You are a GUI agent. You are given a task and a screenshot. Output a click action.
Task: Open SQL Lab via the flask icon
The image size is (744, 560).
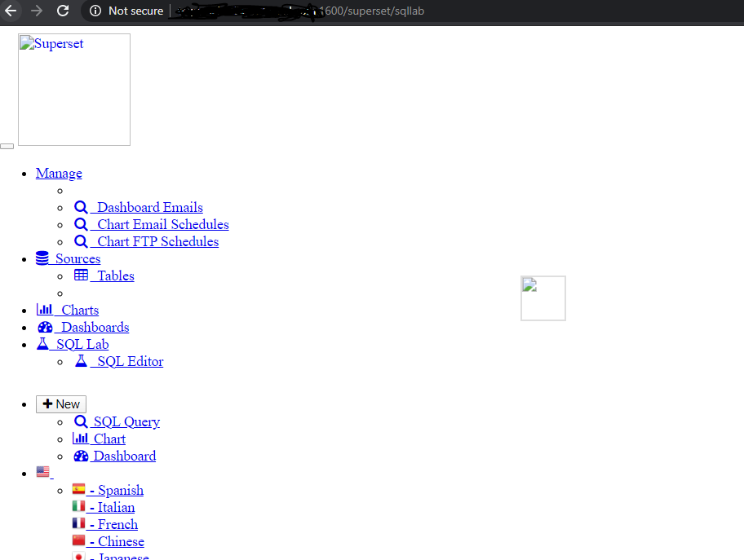tap(42, 343)
